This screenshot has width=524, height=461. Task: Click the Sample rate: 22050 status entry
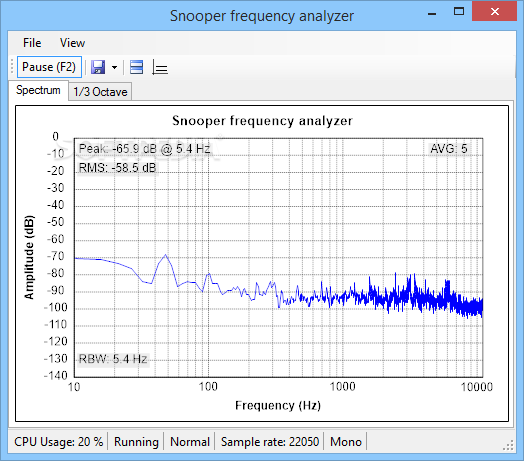click(270, 442)
